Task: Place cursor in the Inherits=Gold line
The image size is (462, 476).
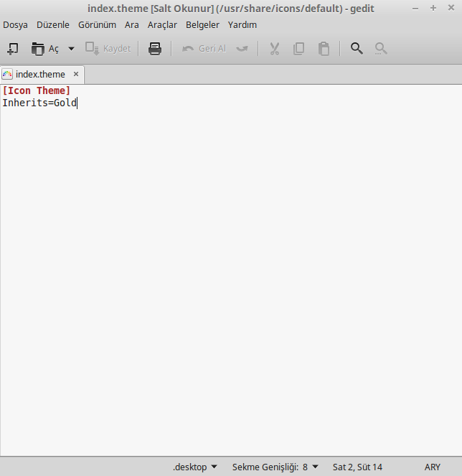Action: [39, 103]
